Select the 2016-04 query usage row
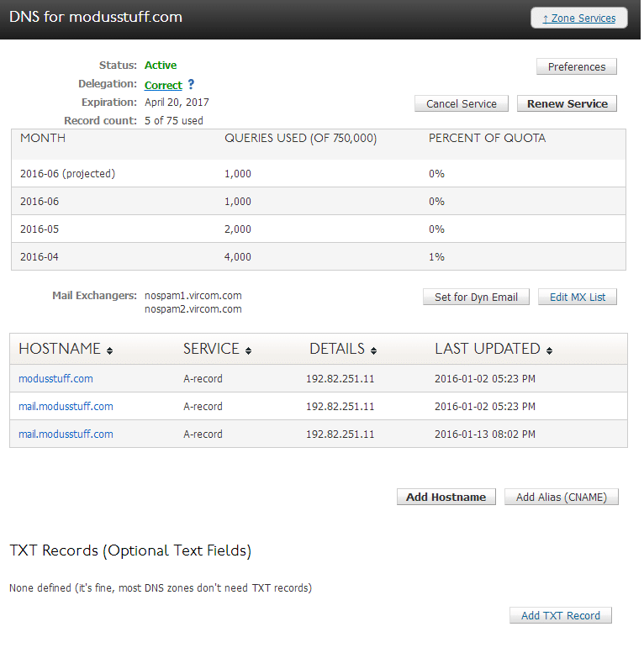Screen dimensions: 644x653 pyautogui.click(x=318, y=256)
